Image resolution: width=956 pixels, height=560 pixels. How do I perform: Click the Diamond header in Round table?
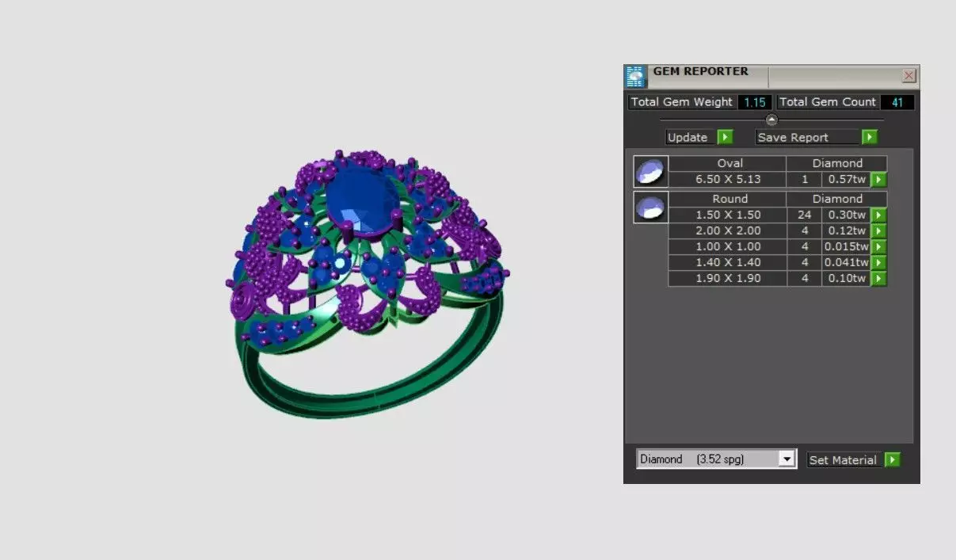click(836, 199)
